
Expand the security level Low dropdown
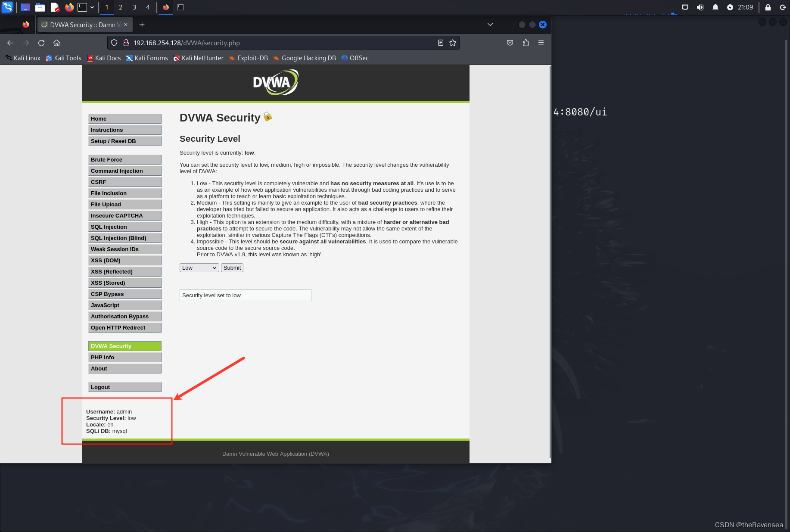click(199, 268)
